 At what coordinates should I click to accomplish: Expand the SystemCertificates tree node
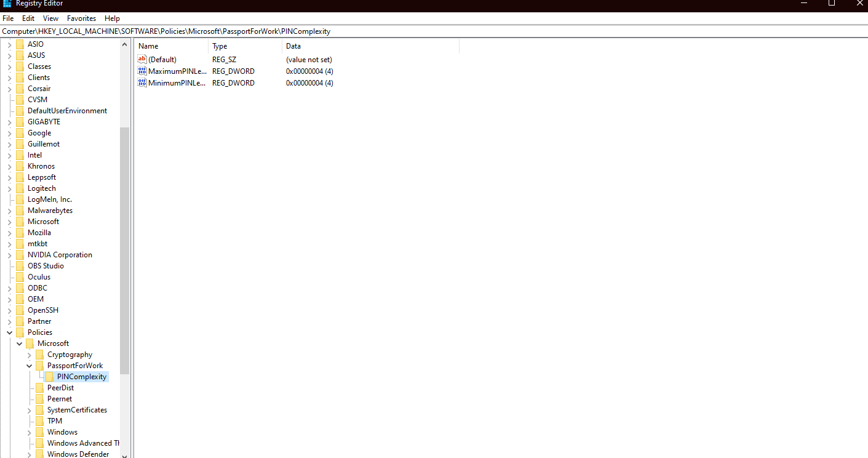(30, 410)
